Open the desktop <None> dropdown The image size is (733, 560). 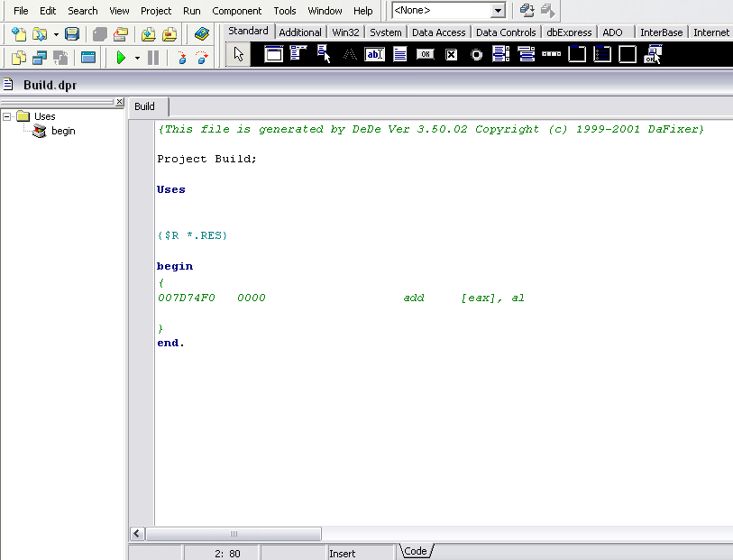click(x=499, y=10)
